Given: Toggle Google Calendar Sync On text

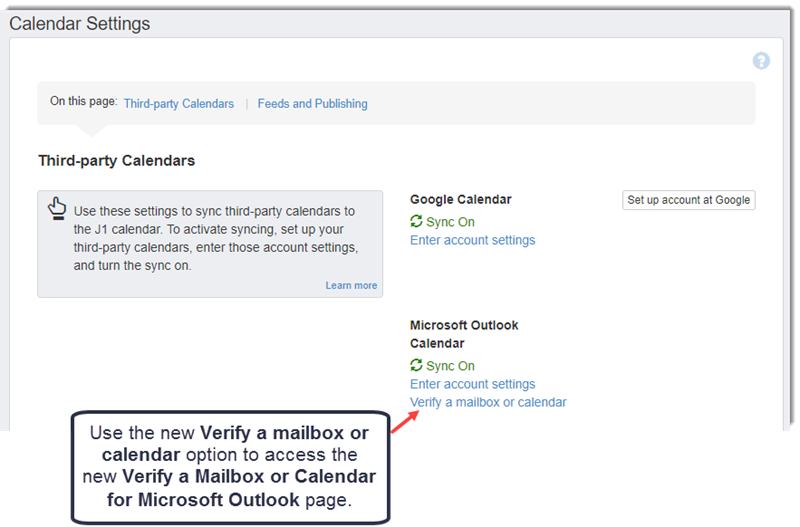Looking at the screenshot, I should pos(450,222).
